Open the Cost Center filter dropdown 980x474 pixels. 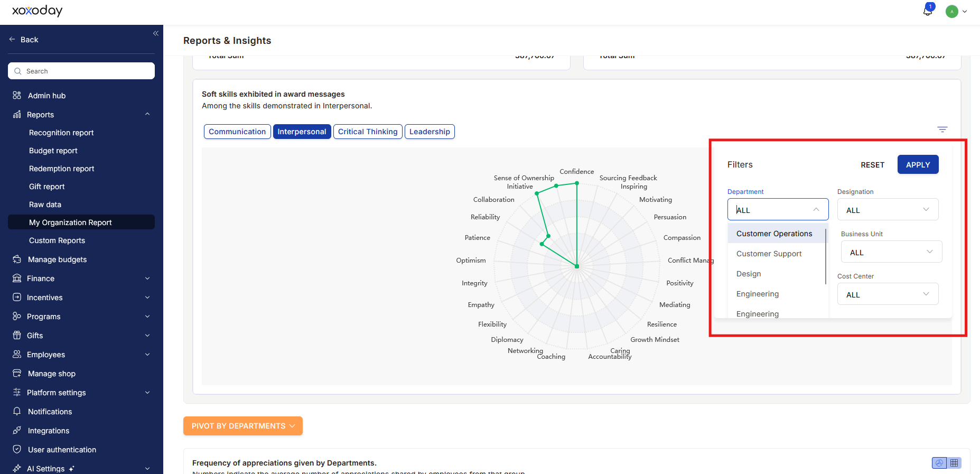pyautogui.click(x=888, y=294)
